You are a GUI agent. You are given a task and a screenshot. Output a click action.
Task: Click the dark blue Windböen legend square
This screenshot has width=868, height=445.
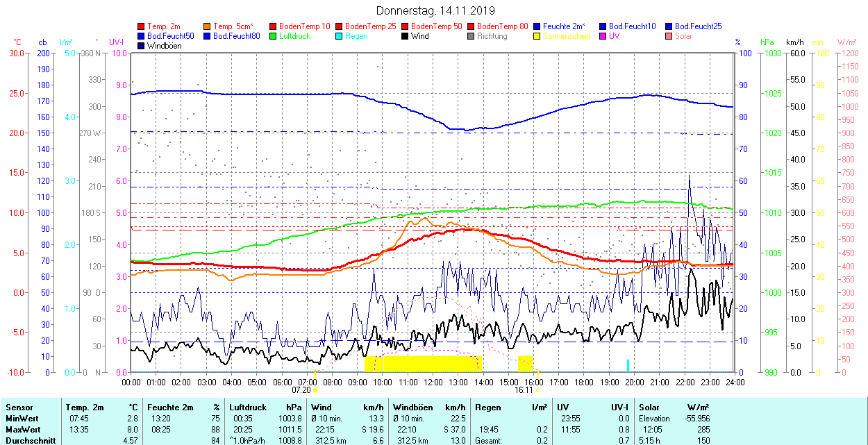click(142, 46)
